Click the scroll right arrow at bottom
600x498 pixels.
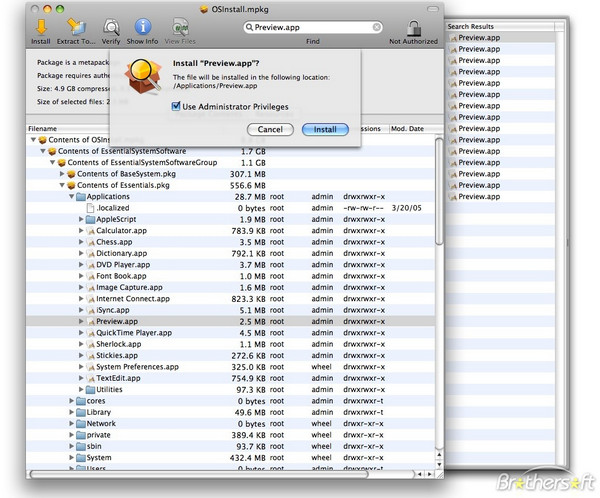pos(430,475)
